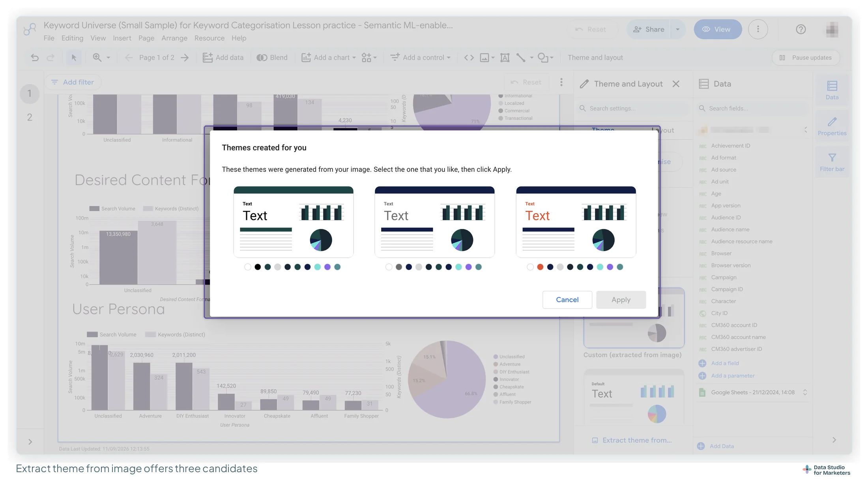Click Theme and layout toolbar item
This screenshot has width=868, height=484.
point(595,58)
